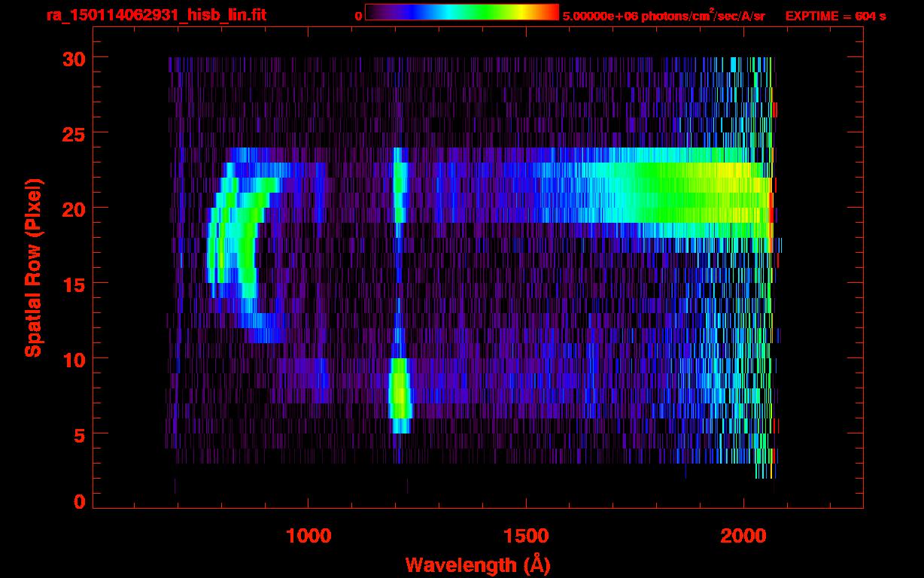924x578 pixels.
Task: Click the 5.00000e+06 photons color bar maximum label
Action: tap(663, 16)
